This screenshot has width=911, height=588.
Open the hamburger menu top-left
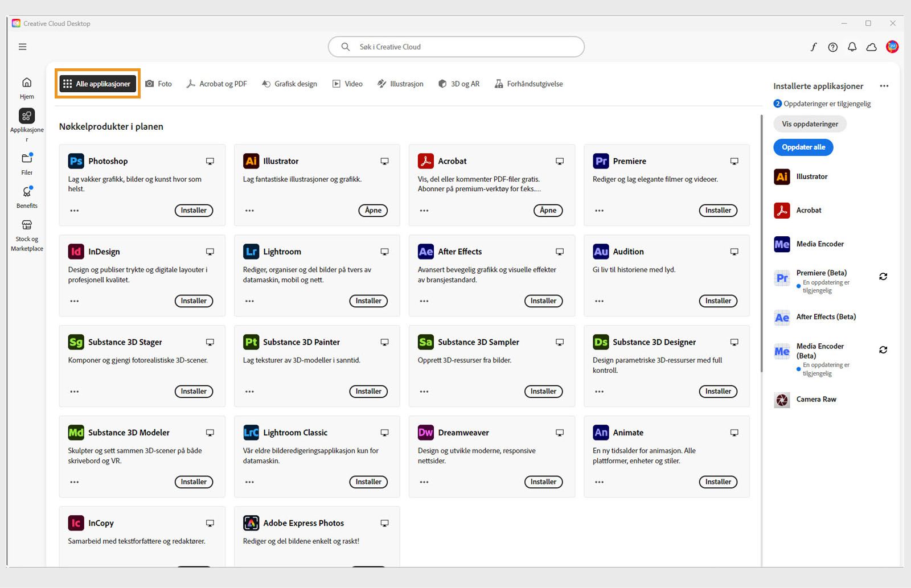click(x=22, y=47)
